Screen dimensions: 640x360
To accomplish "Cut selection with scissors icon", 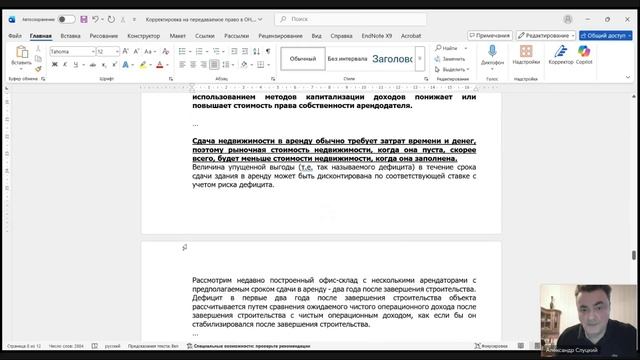I will [38, 49].
